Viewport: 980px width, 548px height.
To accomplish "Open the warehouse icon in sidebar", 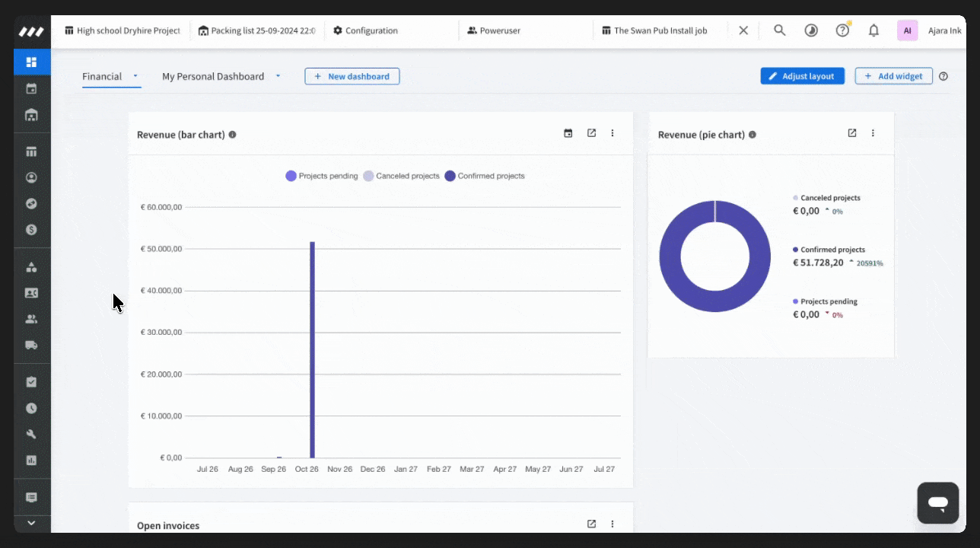I will (31, 115).
